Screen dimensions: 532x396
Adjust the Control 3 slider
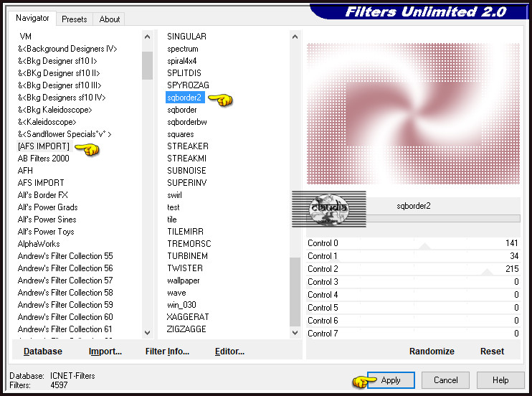point(413,282)
